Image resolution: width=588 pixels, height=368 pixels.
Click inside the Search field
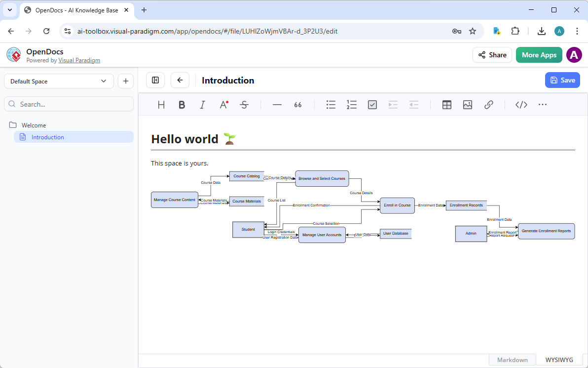pyautogui.click(x=69, y=104)
